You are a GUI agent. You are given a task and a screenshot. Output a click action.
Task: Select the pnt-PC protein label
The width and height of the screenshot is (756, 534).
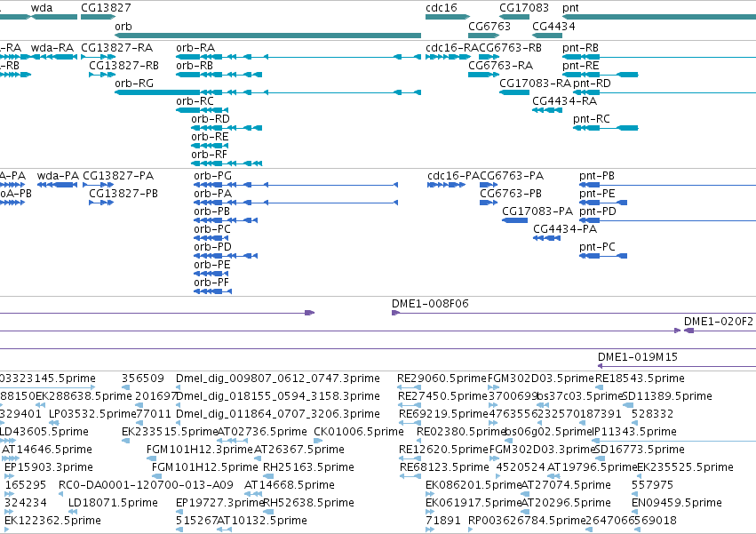pyautogui.click(x=597, y=247)
